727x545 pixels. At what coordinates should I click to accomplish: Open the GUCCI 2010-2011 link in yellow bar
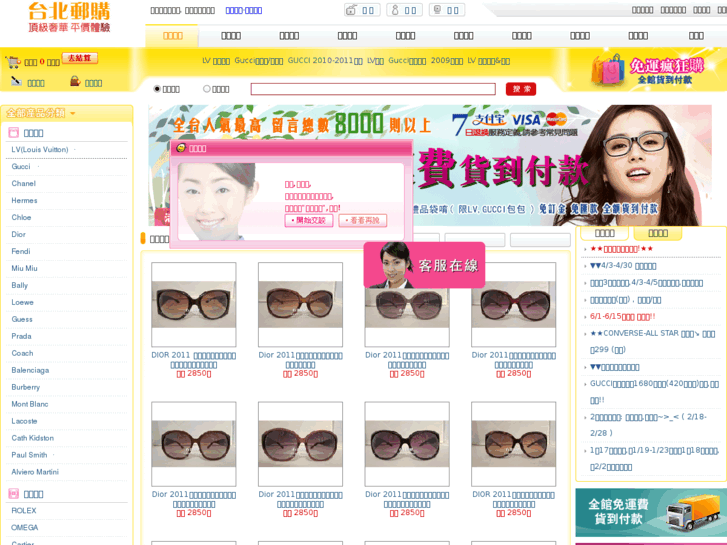click(x=325, y=61)
